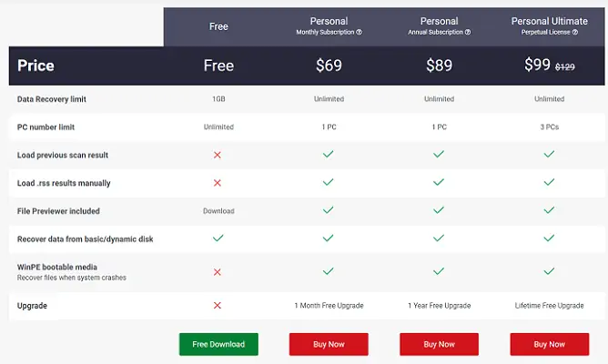Click Buy Now under Personal Ultimate plan
Screen dimensions: 608x364
(x=550, y=344)
